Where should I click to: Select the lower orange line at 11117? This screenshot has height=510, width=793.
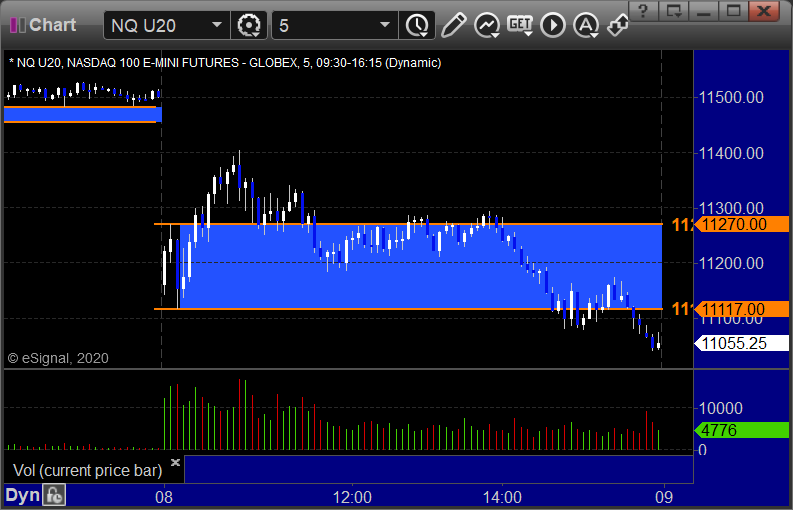[x=408, y=309]
